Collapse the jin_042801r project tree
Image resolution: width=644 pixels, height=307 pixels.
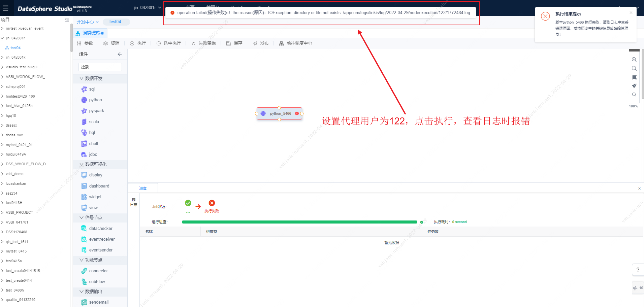pyautogui.click(x=2, y=38)
